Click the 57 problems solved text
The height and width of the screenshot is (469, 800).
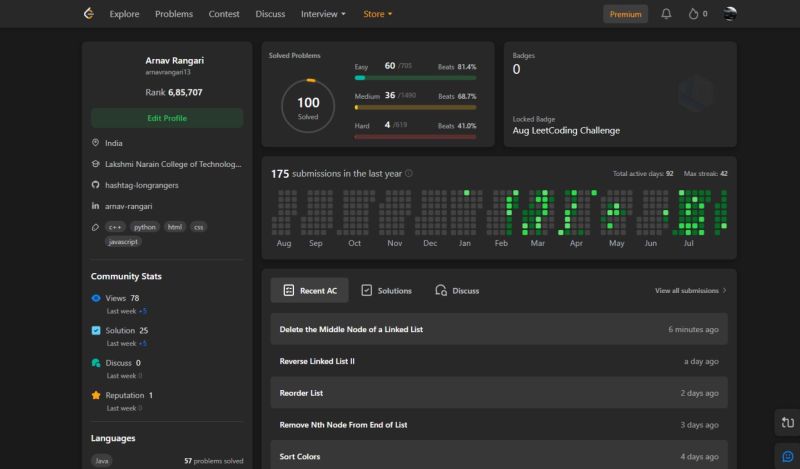click(214, 461)
